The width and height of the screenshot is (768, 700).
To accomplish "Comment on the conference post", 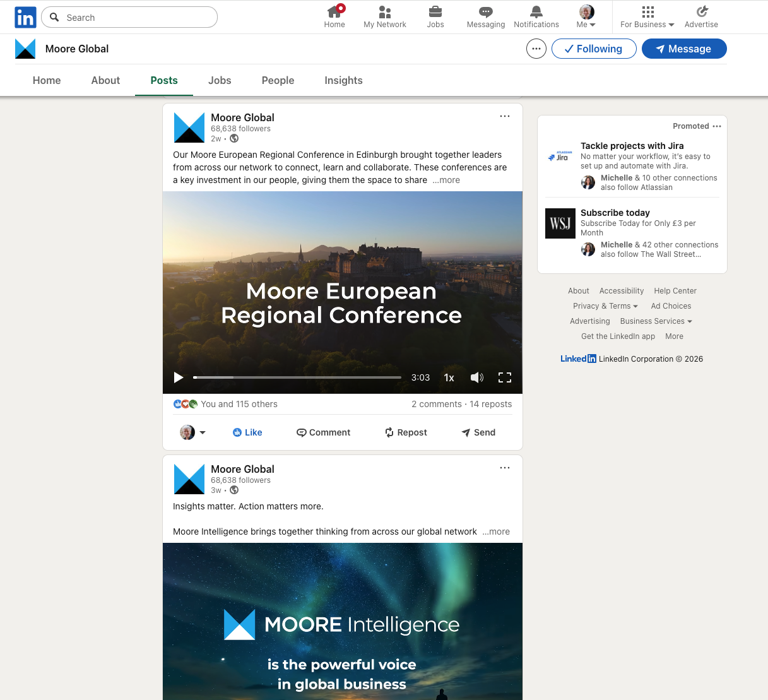I will [324, 432].
